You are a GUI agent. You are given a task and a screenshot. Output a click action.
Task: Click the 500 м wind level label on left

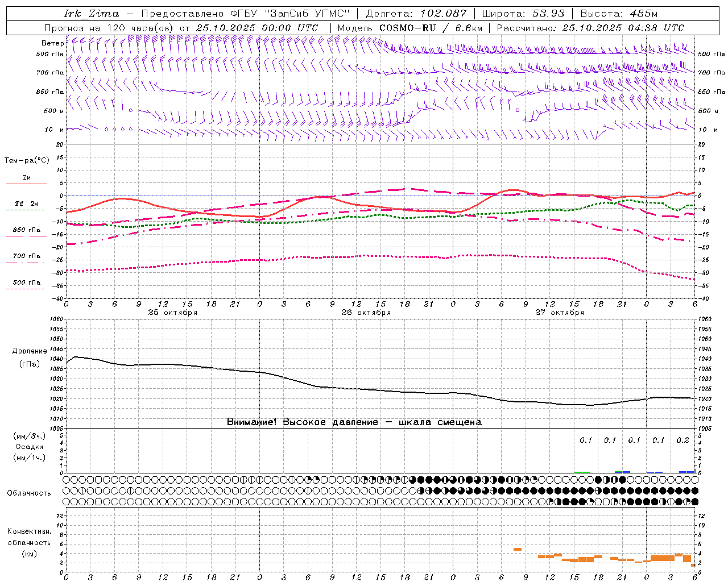tap(54, 111)
